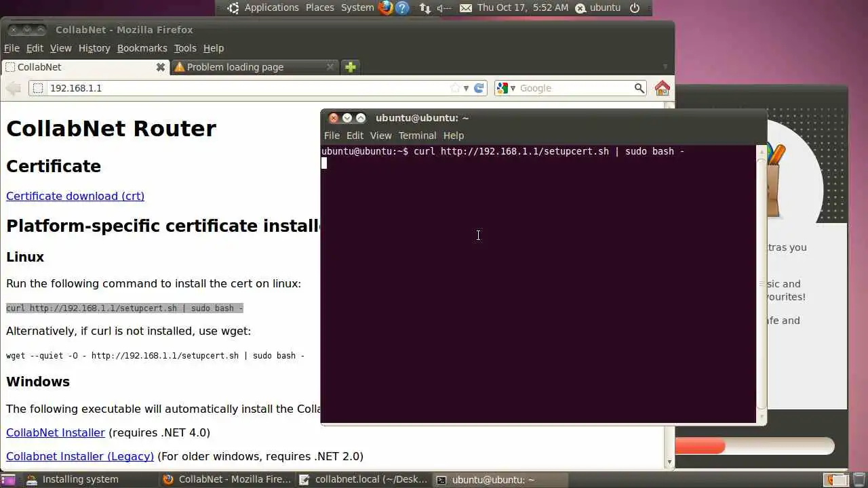Viewport: 868px width, 488px height.
Task: Open the terminal's View menu
Action: [x=380, y=136]
